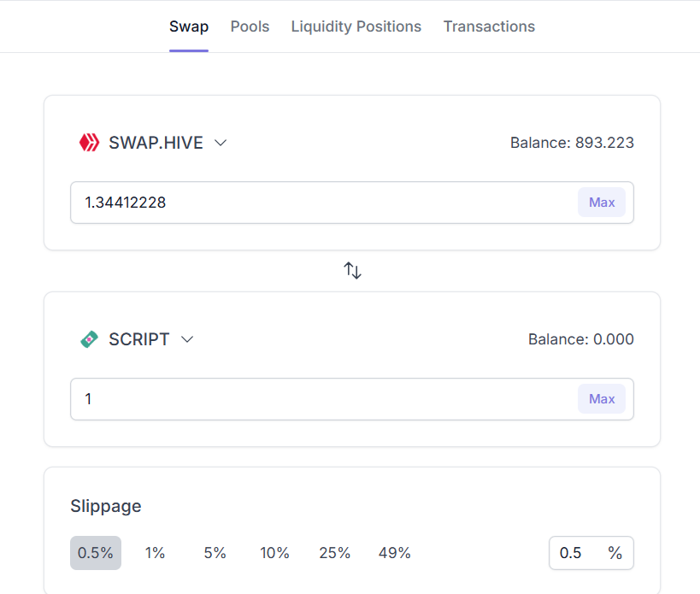Image resolution: width=700 pixels, height=594 pixels.
Task: Focus the custom slippage percent field
Action: click(x=577, y=553)
